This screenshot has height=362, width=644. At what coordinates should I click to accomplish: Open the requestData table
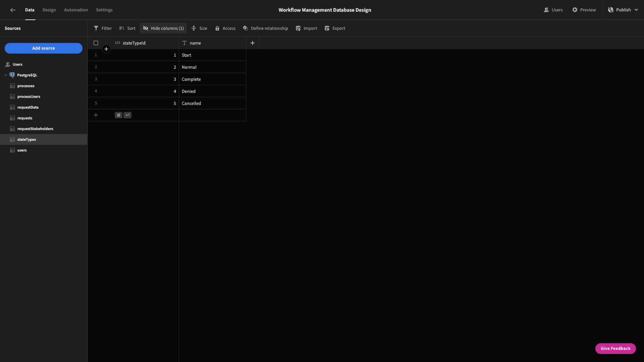click(x=43, y=107)
